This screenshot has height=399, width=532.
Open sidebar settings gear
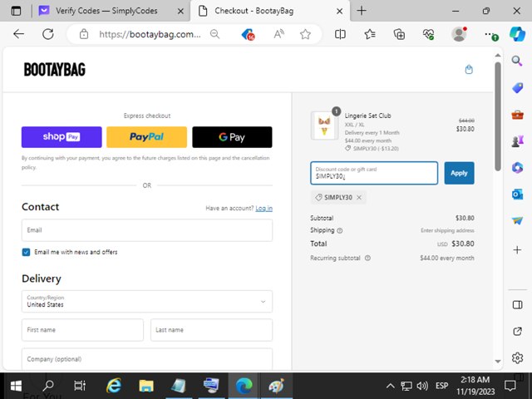(517, 357)
